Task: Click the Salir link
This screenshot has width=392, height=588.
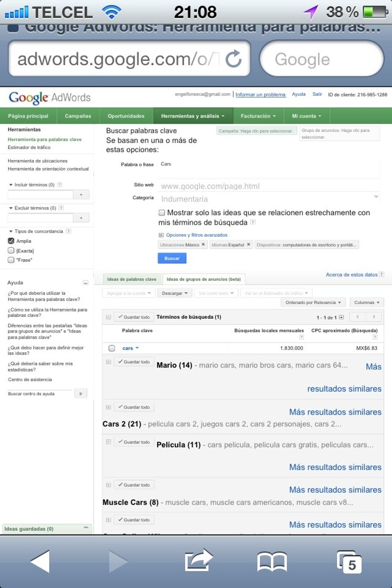Action: click(317, 94)
